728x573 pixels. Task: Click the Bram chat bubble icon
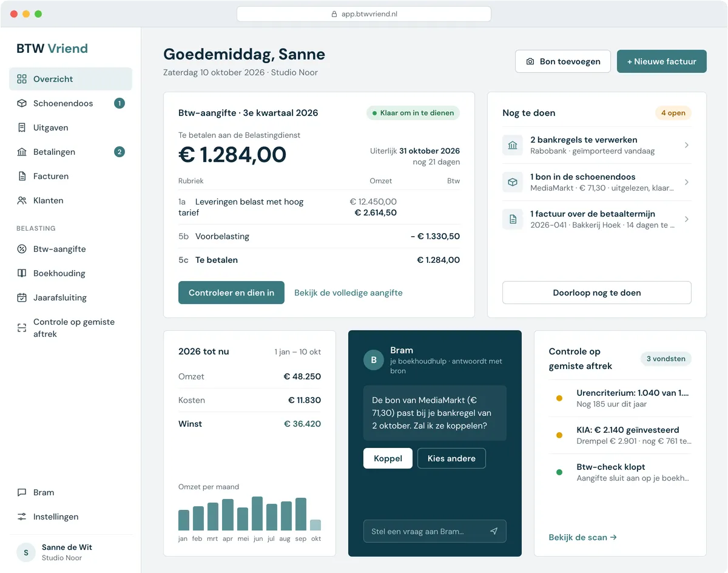coord(22,492)
